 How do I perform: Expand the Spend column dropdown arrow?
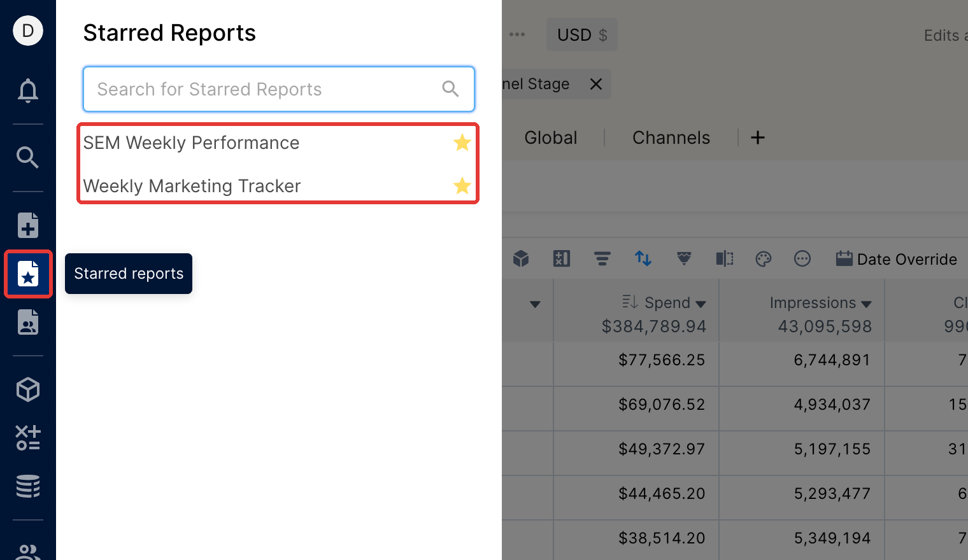tap(701, 304)
